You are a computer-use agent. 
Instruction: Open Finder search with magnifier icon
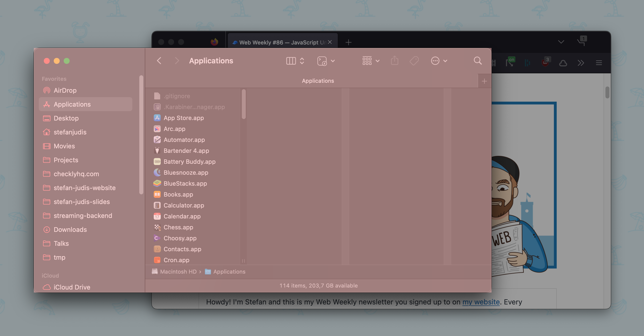(x=478, y=61)
